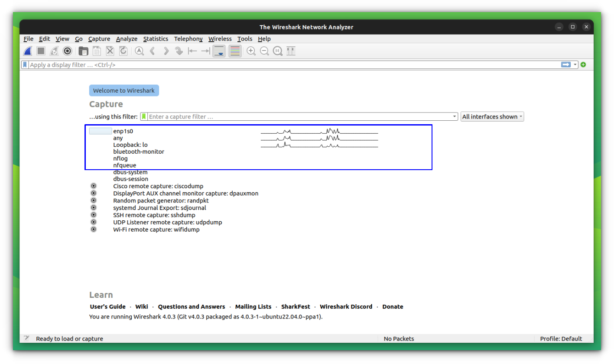Click the display filter bookmark icon
The image size is (614, 364).
[25, 64]
